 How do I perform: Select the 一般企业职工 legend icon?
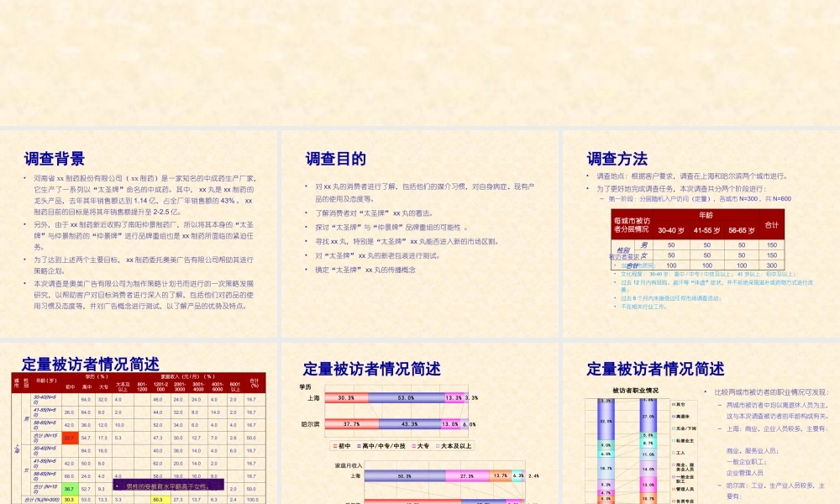[x=673, y=478]
